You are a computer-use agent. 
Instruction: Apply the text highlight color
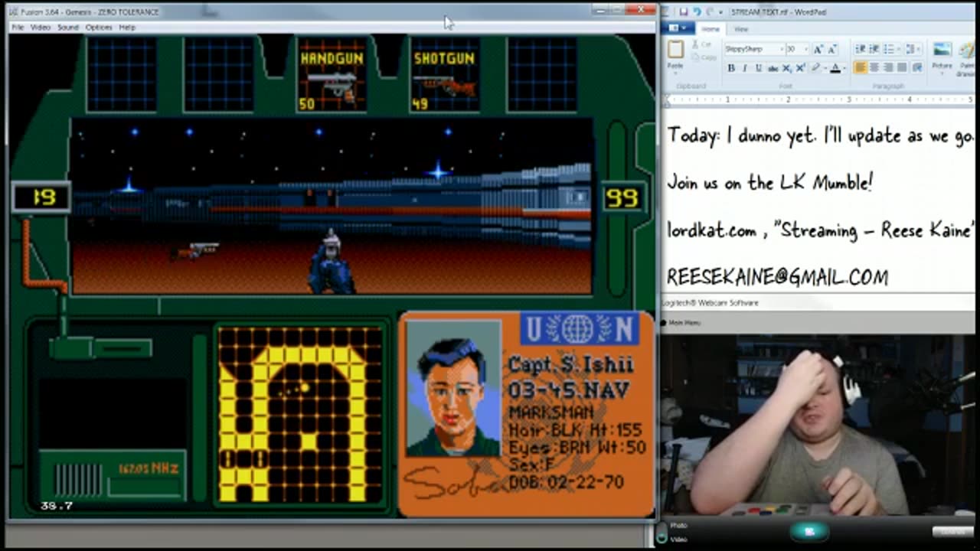point(816,68)
